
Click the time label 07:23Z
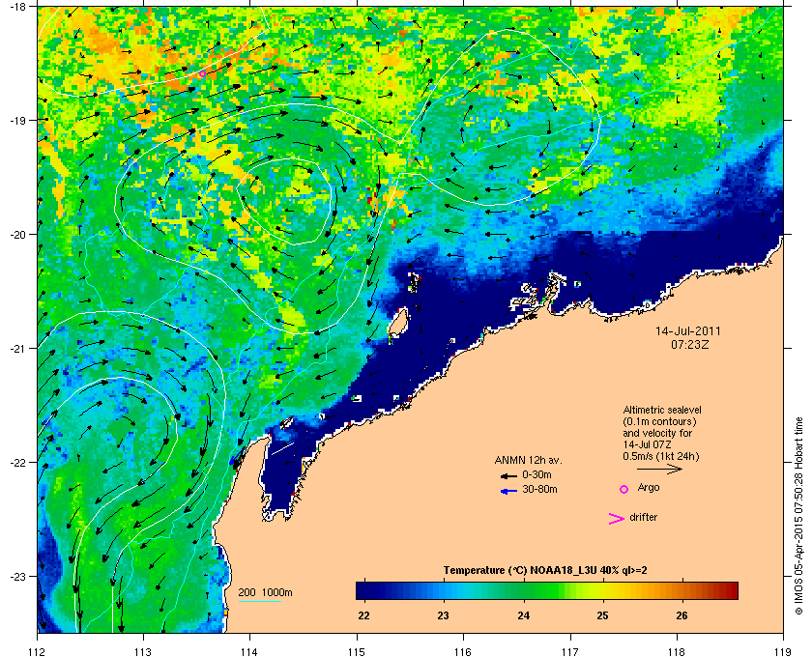pyautogui.click(x=689, y=344)
